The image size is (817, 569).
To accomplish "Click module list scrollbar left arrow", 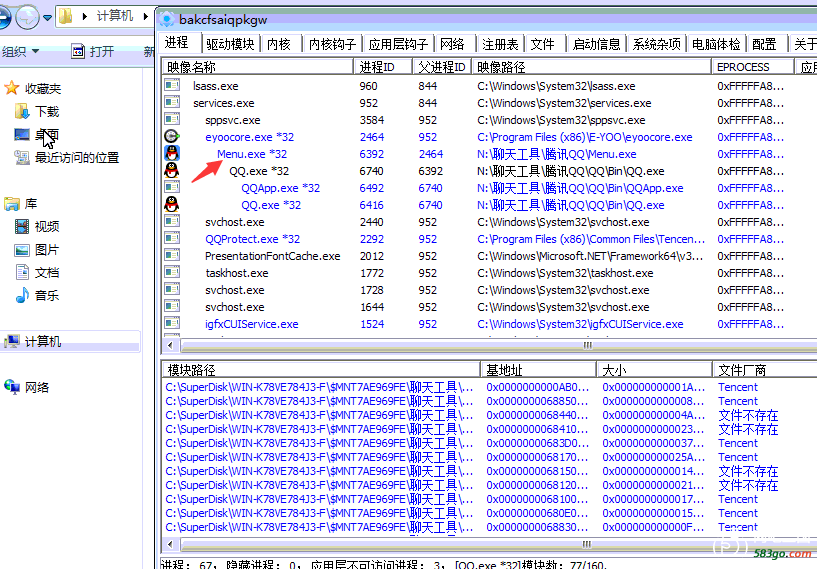I will 170,545.
